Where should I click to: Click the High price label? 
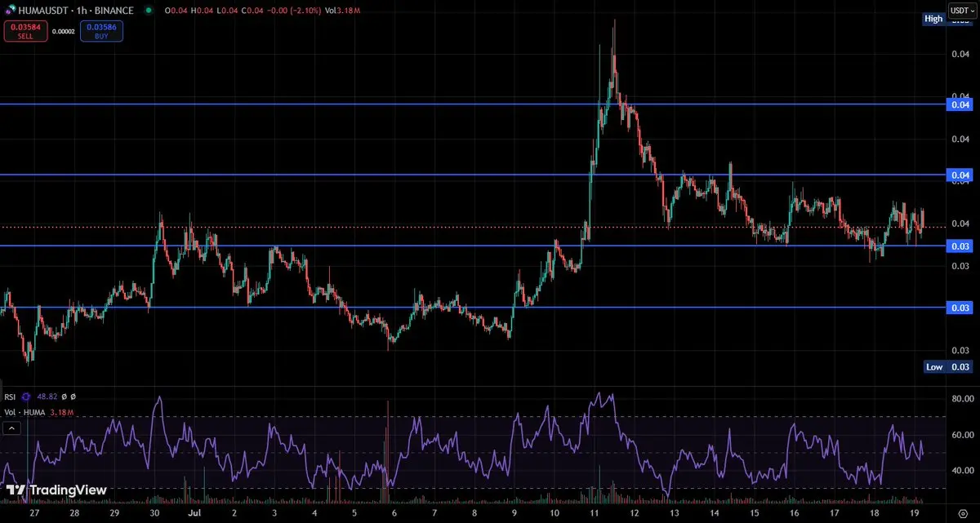(933, 19)
